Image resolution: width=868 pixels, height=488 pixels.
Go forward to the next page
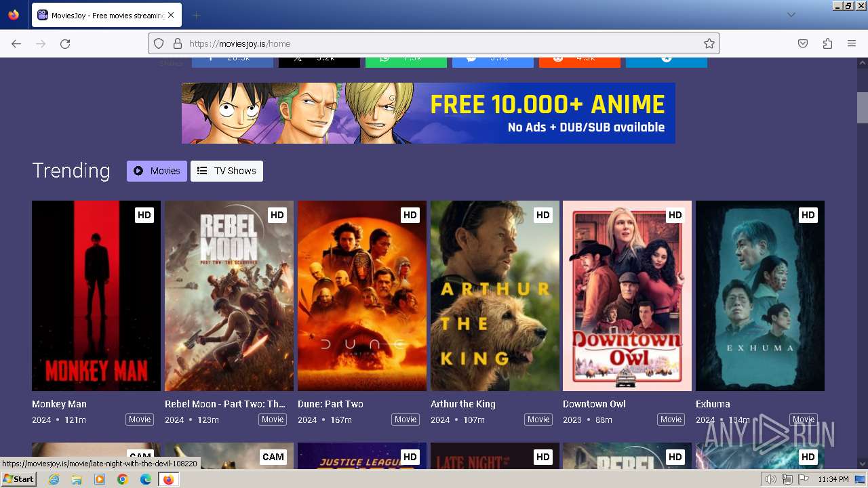point(41,43)
